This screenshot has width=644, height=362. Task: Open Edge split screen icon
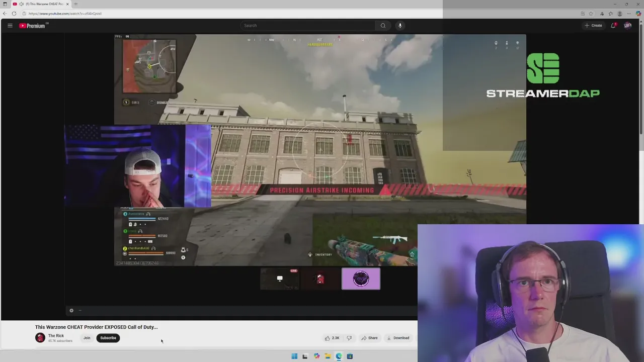point(583,14)
